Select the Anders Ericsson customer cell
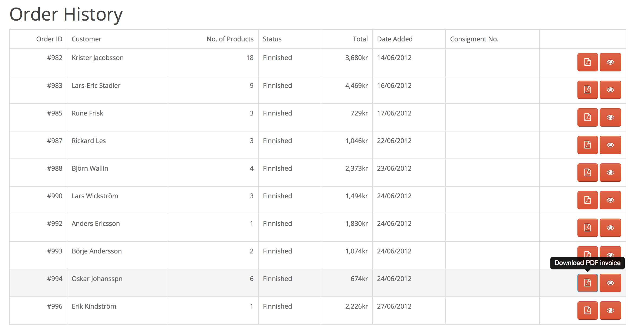The width and height of the screenshot is (644, 330). tap(117, 228)
